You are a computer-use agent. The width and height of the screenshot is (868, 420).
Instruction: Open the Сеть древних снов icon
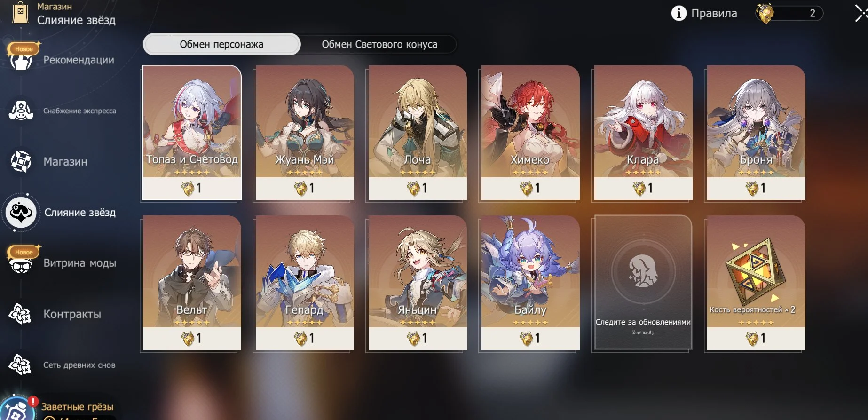coord(20,365)
